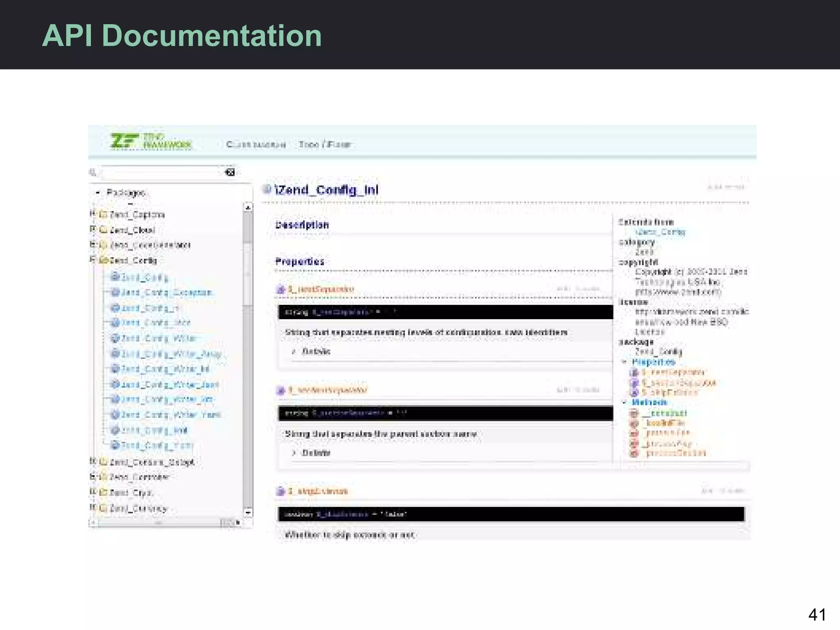Clear the search box with the X icon
This screenshot has height=630, width=840.
tap(230, 172)
